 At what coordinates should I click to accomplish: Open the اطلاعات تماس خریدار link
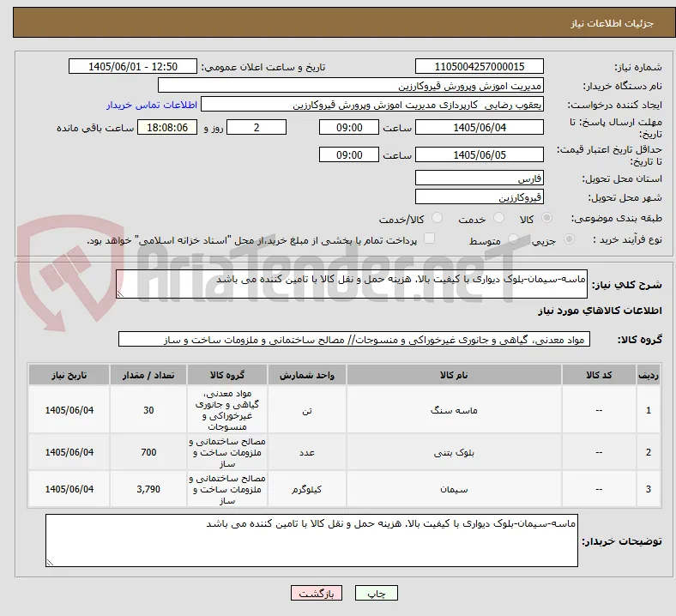[x=152, y=105]
